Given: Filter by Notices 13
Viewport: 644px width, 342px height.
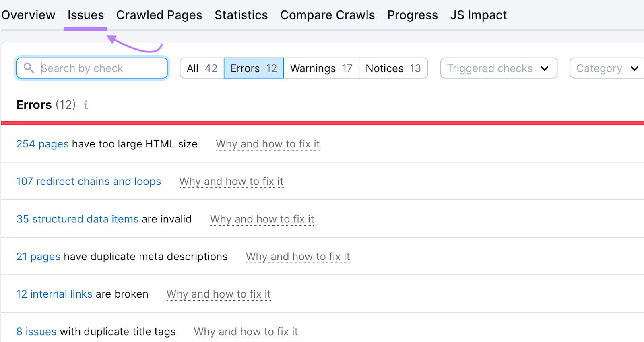Looking at the screenshot, I should point(393,68).
